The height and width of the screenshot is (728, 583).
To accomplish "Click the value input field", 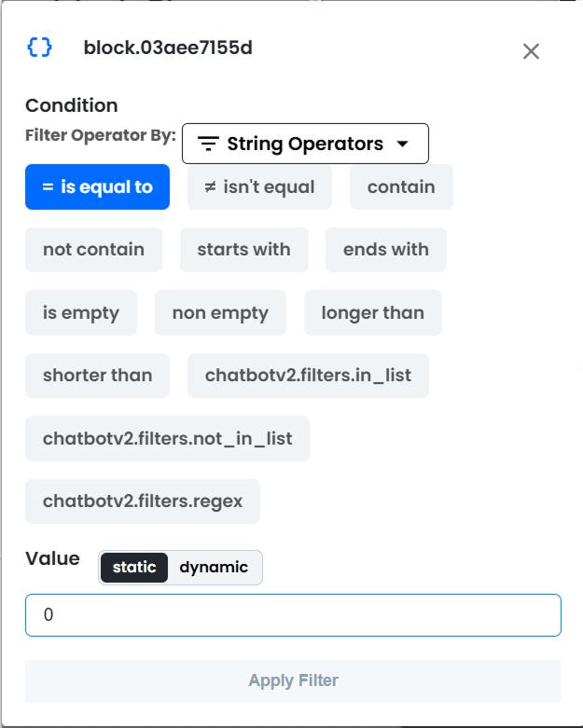I will click(x=293, y=615).
